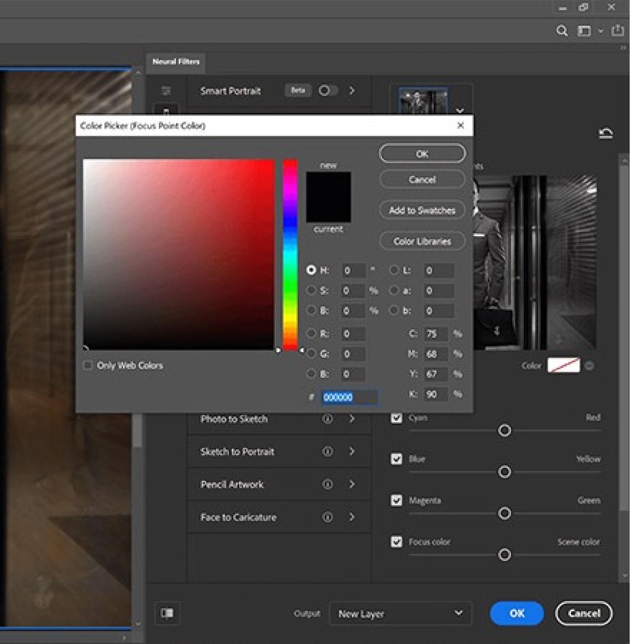The width and height of the screenshot is (644, 644).
Task: Enable the Only Web Colors checkbox
Action: (88, 365)
